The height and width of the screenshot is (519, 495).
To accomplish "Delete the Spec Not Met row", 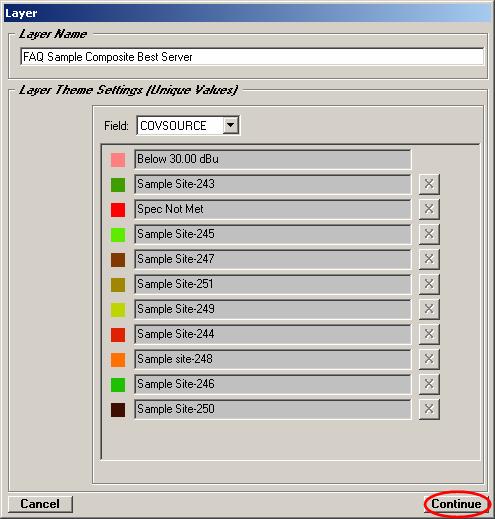I will point(429,209).
